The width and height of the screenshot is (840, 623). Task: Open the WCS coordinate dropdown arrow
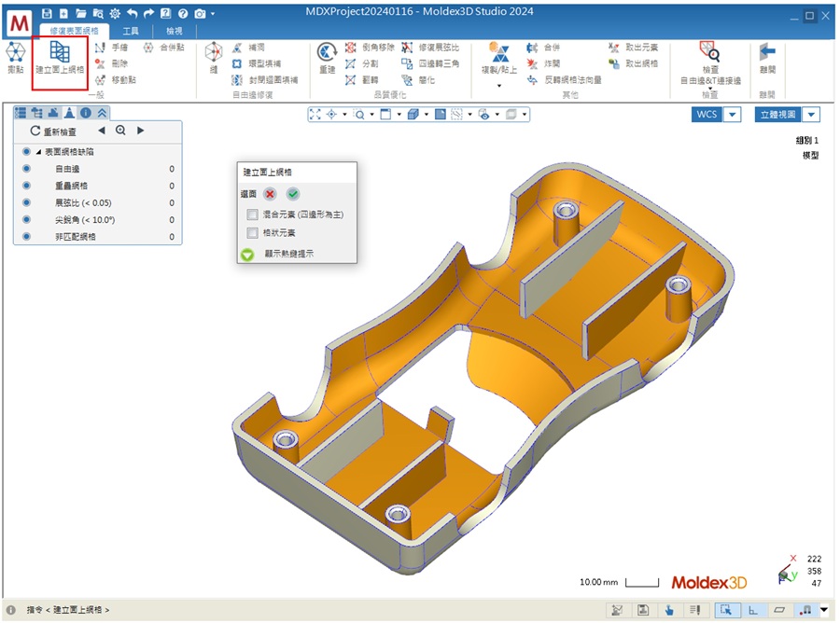(733, 115)
